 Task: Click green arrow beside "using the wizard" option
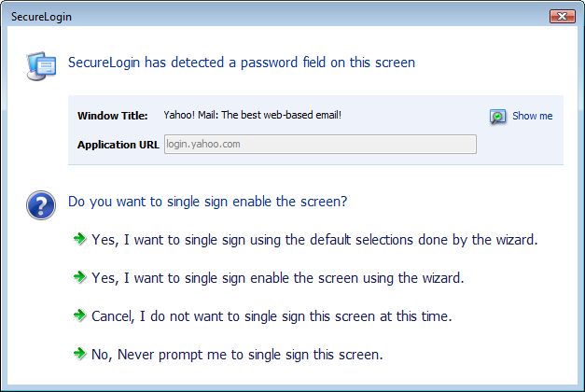pos(79,277)
